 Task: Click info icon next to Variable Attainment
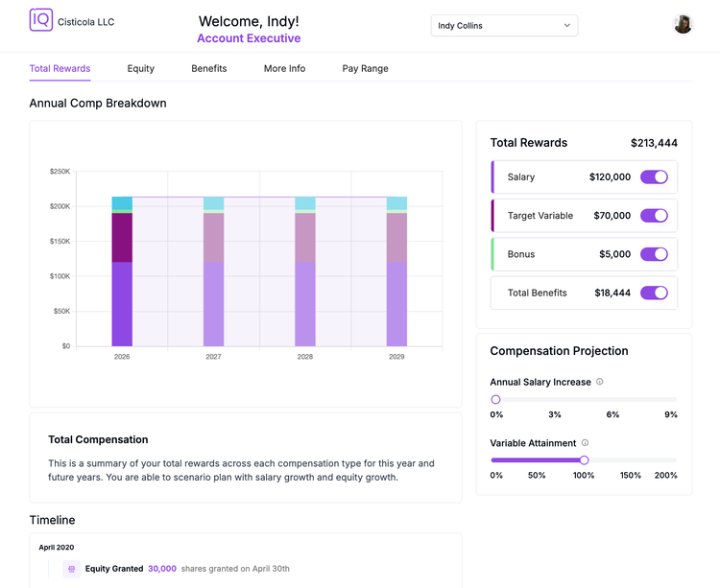(585, 442)
